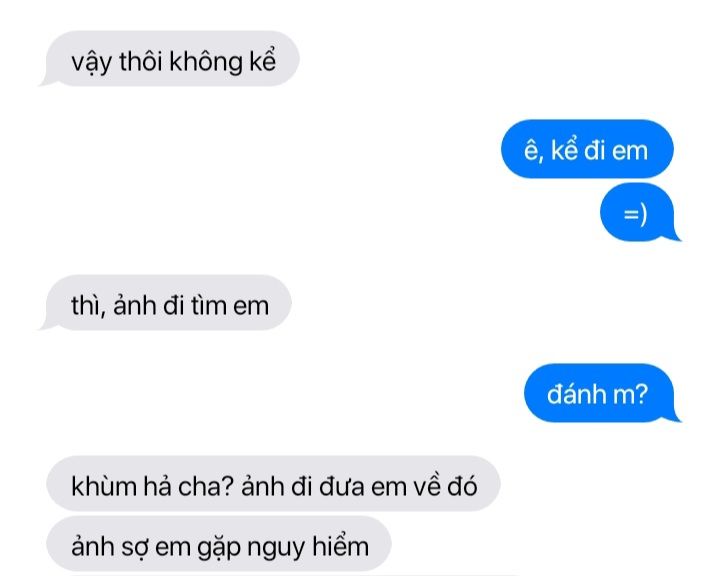Tap the word 'đưa' in the long gray message
The width and height of the screenshot is (720, 576).
(x=342, y=486)
